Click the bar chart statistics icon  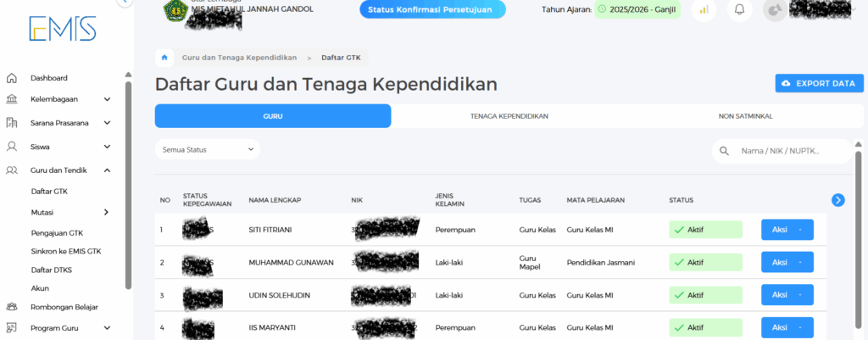(704, 10)
